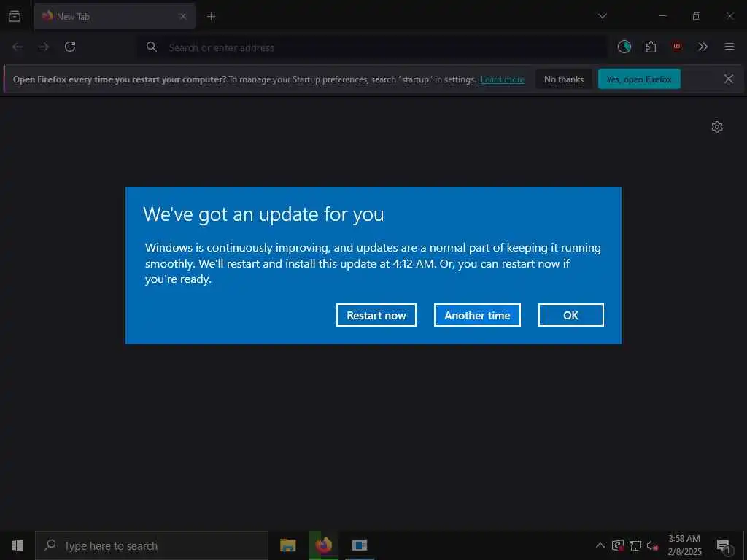Open the Learn more link
747x560 pixels.
pyautogui.click(x=502, y=79)
